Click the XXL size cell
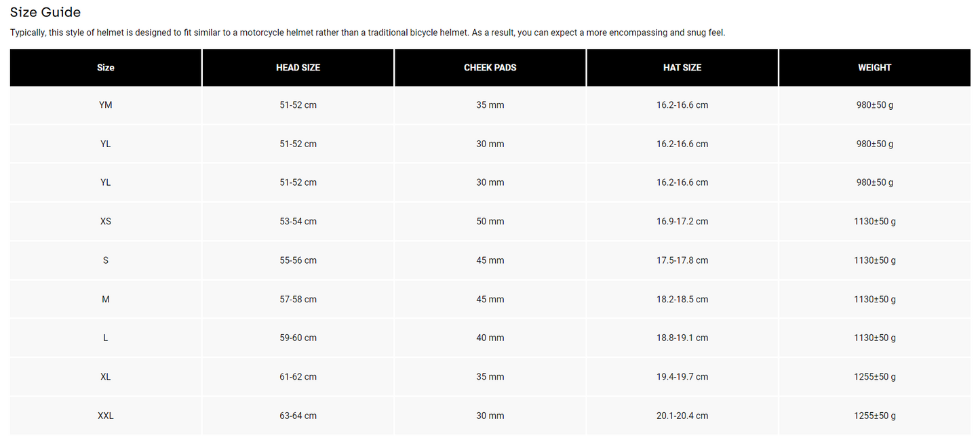The image size is (980, 440). pos(106,416)
